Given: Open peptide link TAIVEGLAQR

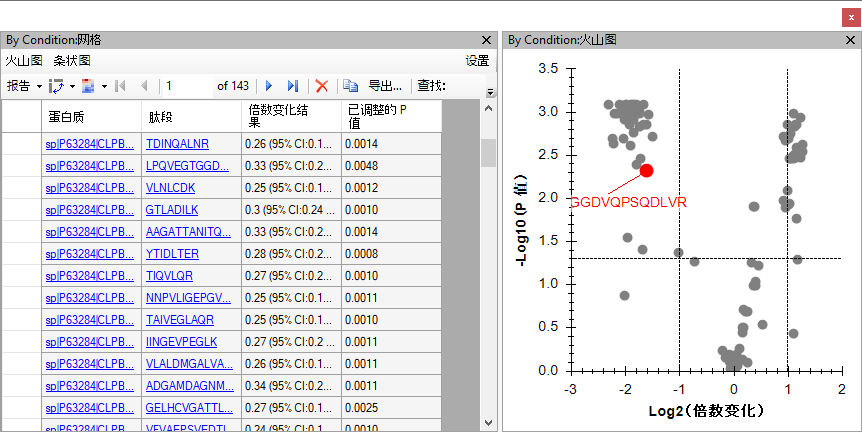Looking at the screenshot, I should (180, 320).
